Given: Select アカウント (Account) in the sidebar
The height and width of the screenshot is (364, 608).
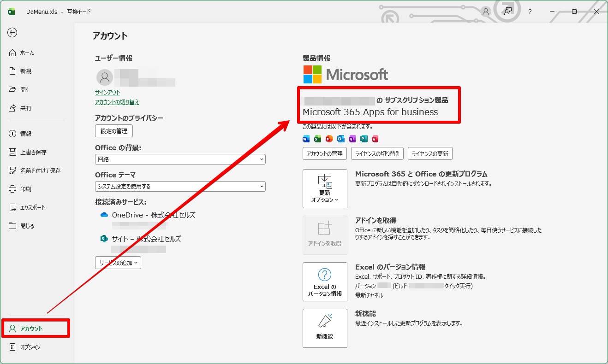Looking at the screenshot, I should pyautogui.click(x=36, y=329).
